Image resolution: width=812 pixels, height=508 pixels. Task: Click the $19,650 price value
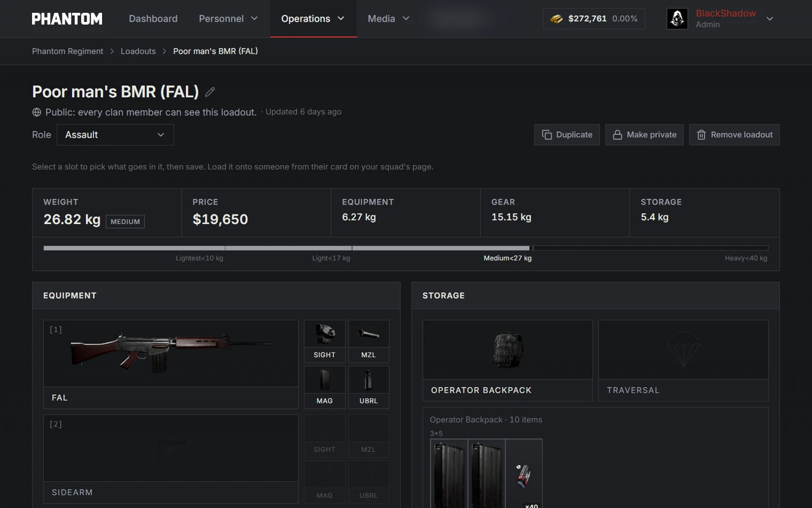[220, 219]
